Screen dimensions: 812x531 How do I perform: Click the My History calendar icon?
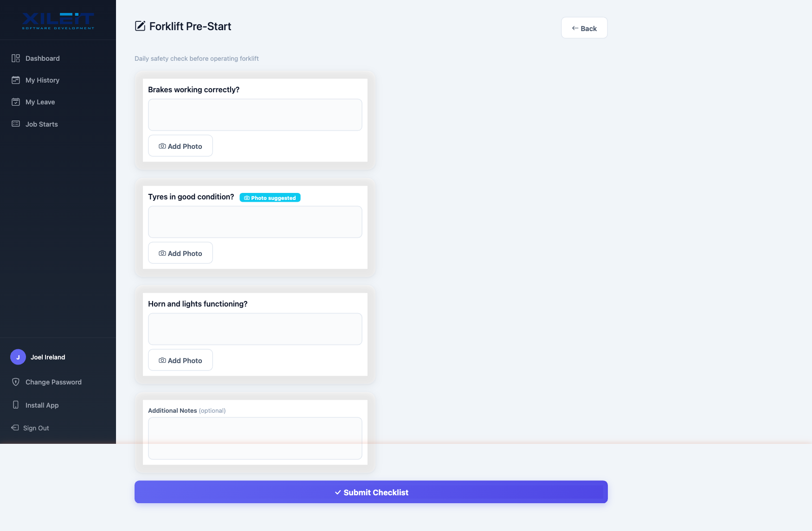[x=16, y=80]
